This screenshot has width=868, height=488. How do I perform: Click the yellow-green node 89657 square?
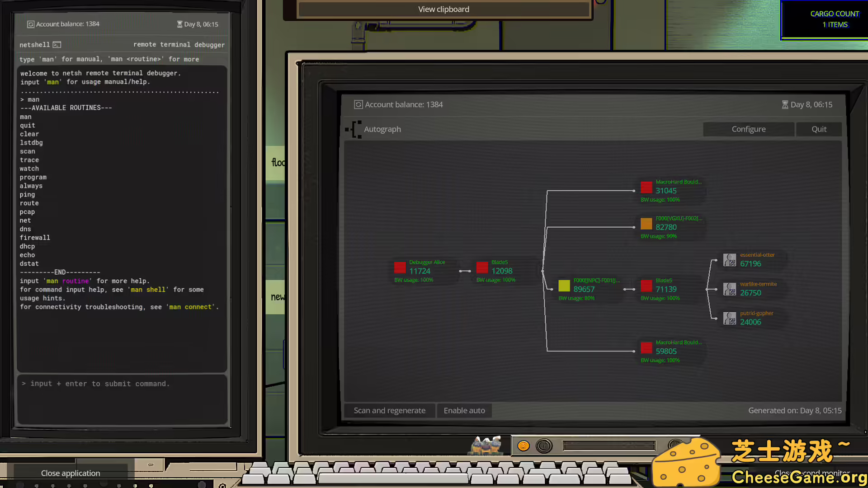564,286
